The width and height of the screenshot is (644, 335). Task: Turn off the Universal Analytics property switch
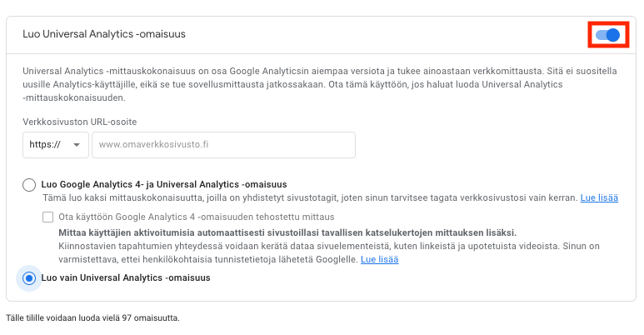click(608, 35)
